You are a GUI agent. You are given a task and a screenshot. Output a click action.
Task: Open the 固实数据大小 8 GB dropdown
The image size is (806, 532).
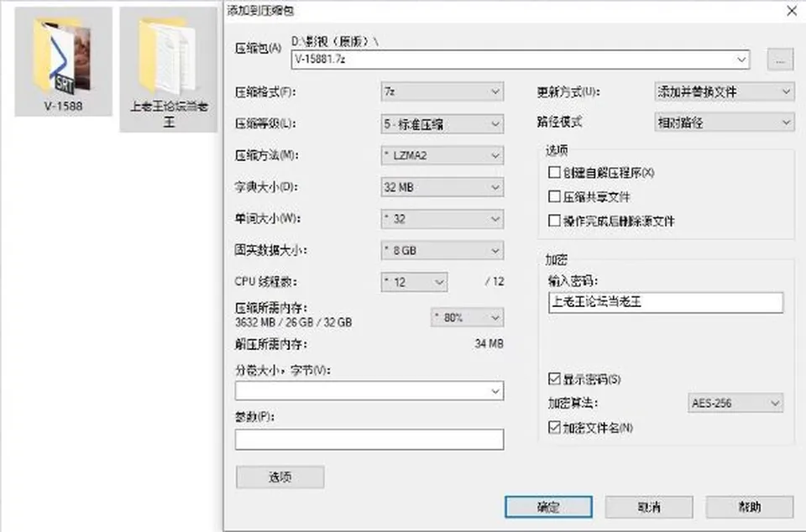click(x=442, y=251)
